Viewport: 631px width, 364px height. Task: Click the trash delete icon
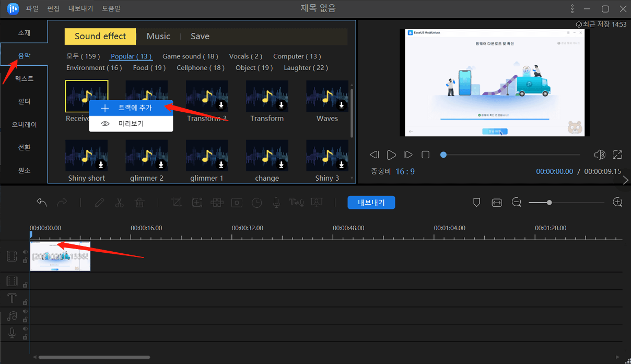pyautogui.click(x=139, y=203)
